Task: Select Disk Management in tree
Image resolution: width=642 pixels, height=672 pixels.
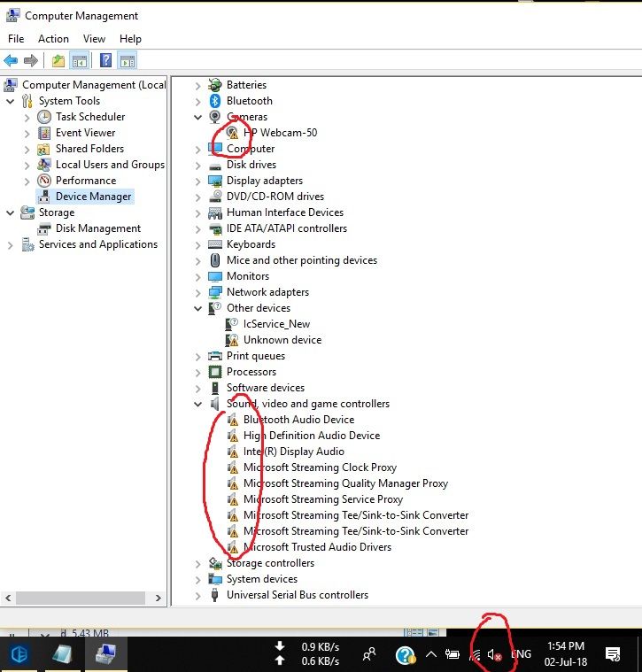Action: pyautogui.click(x=97, y=228)
